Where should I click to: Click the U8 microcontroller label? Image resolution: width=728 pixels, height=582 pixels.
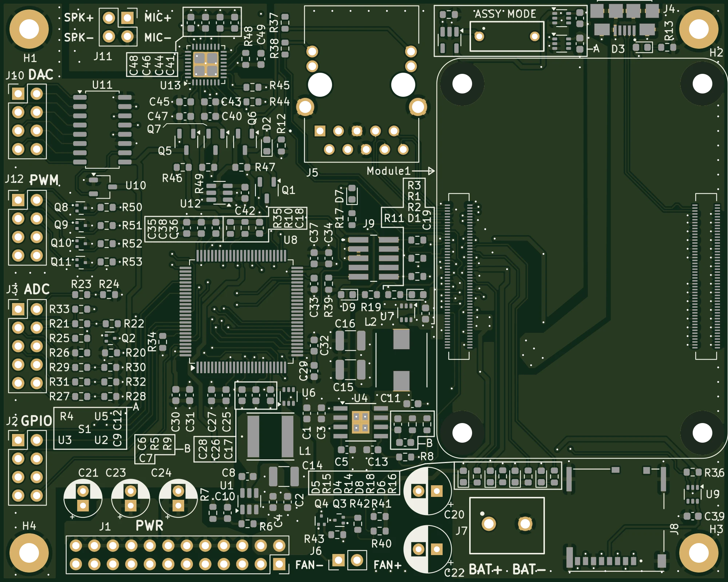tap(290, 240)
